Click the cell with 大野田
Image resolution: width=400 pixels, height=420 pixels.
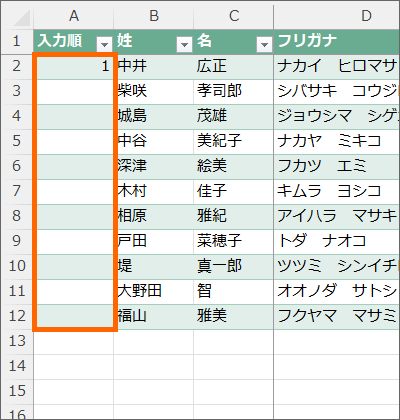click(x=154, y=291)
